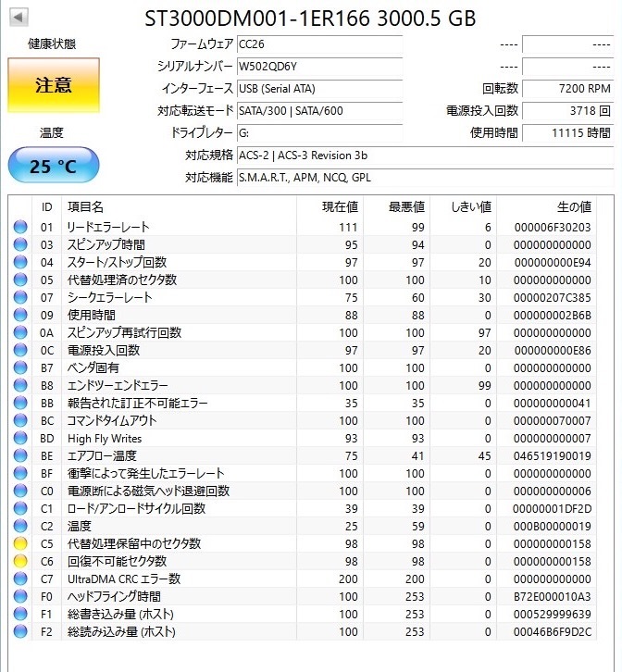This screenshot has height=672, width=622.
Task: Click status icon for ID 09 使用時間 row
Action: click(x=20, y=315)
